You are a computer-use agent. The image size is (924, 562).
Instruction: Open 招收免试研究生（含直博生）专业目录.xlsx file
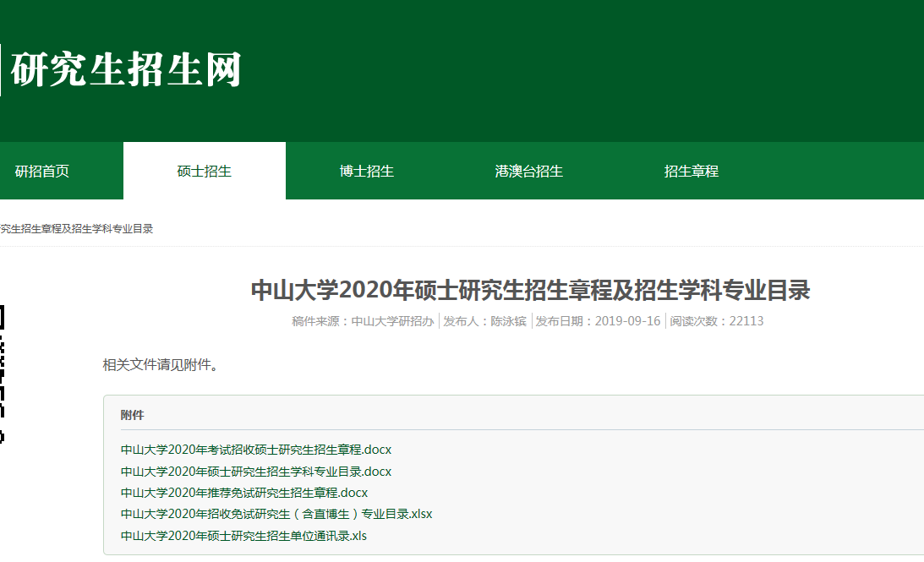pyautogui.click(x=276, y=514)
